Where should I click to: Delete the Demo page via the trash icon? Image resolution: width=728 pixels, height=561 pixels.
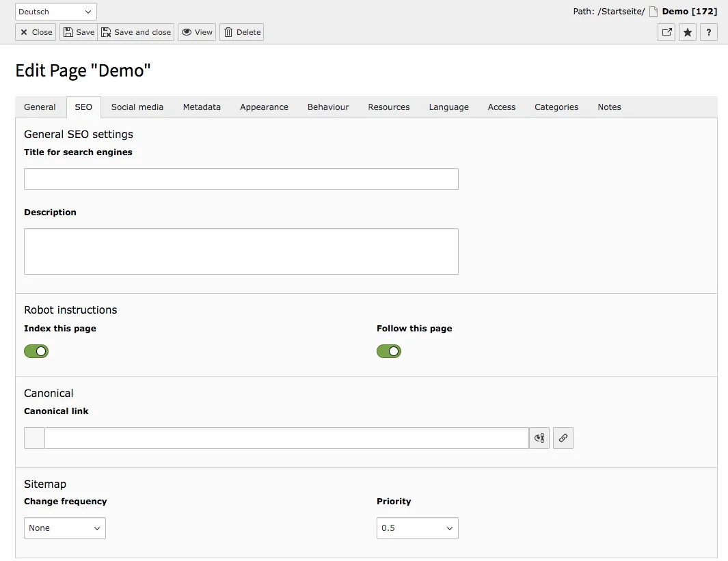[241, 31]
